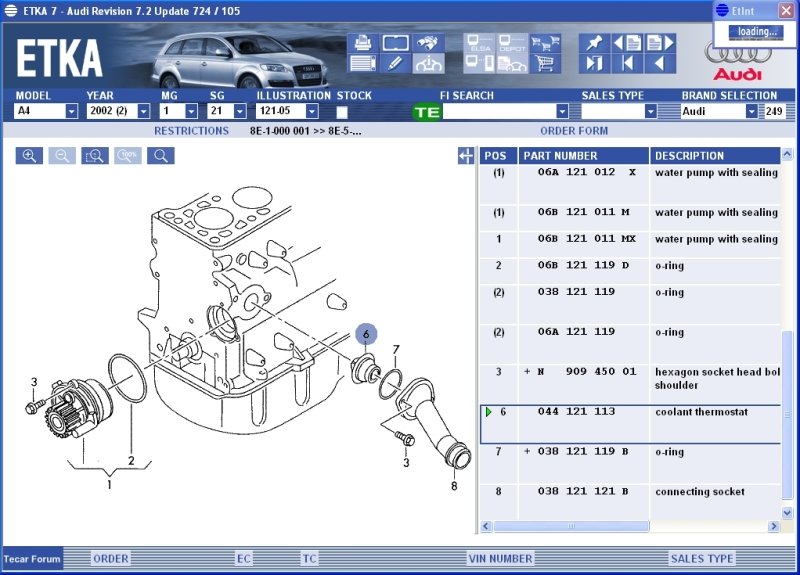The image size is (800, 575).
Task: Toggle the STOCK checkbox
Action: [342, 112]
